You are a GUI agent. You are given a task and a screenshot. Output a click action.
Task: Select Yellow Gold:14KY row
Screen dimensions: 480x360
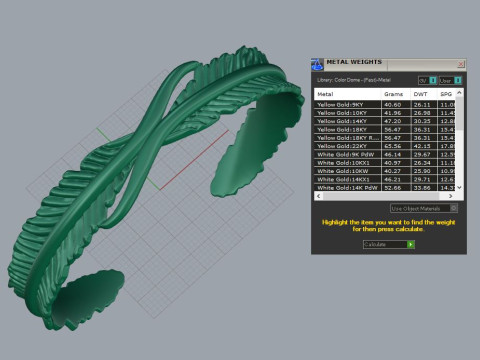coord(385,121)
